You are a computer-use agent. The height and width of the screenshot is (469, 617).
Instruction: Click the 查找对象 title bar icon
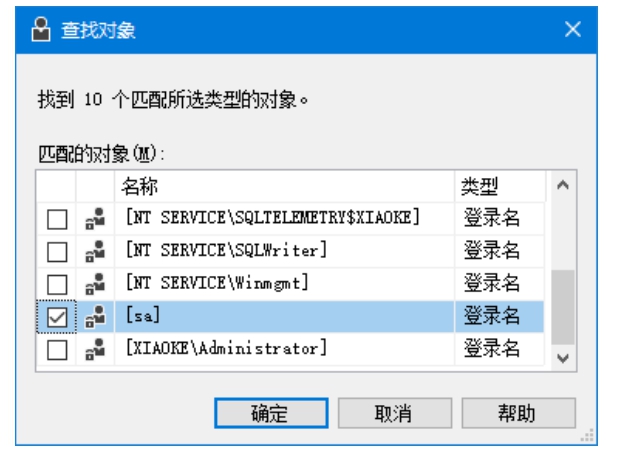point(41,30)
